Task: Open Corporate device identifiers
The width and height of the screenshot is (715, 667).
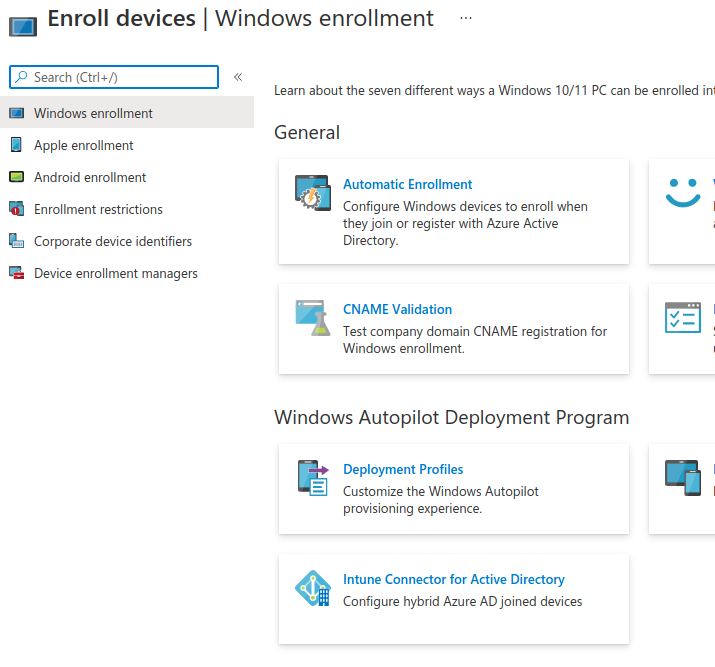Action: (x=113, y=241)
